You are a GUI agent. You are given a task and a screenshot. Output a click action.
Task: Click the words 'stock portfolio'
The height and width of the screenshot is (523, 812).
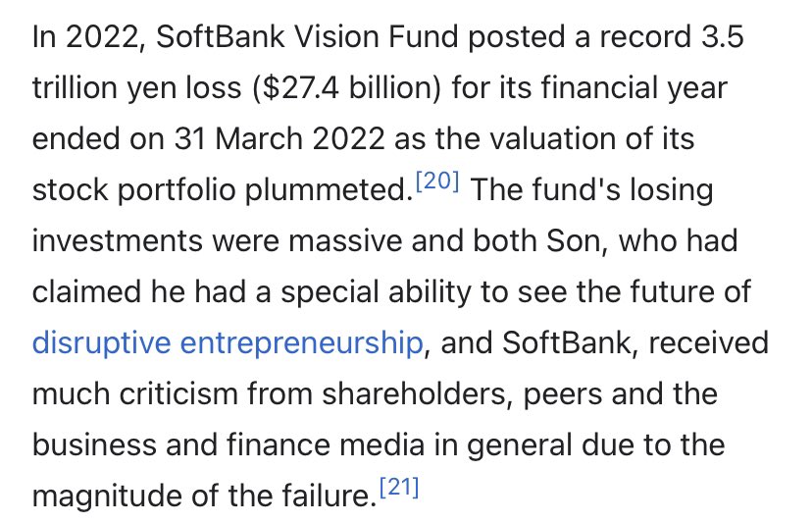pyautogui.click(x=131, y=190)
